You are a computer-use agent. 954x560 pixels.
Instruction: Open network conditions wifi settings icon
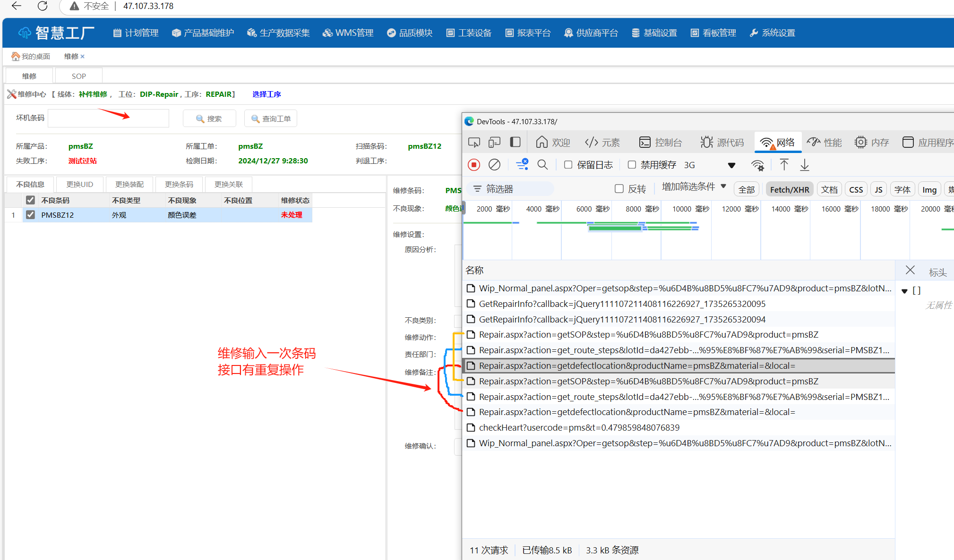[757, 165]
